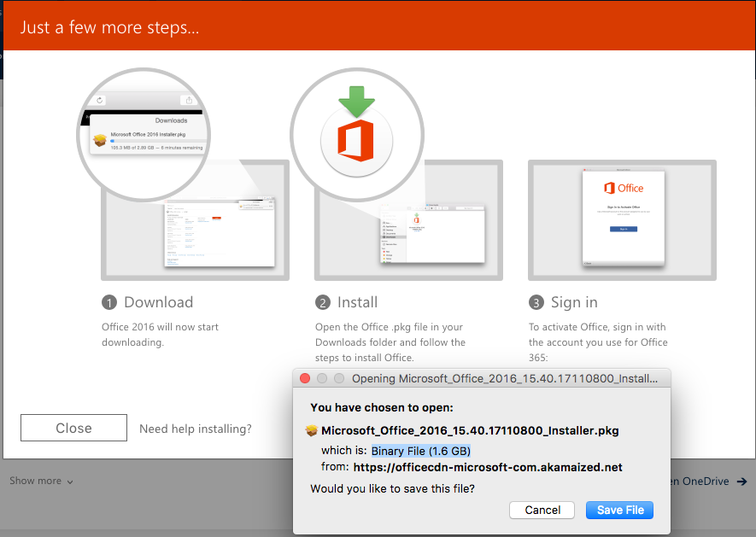The width and height of the screenshot is (756, 537).
Task: Click the share icon in the Download illustration
Action: point(190,100)
